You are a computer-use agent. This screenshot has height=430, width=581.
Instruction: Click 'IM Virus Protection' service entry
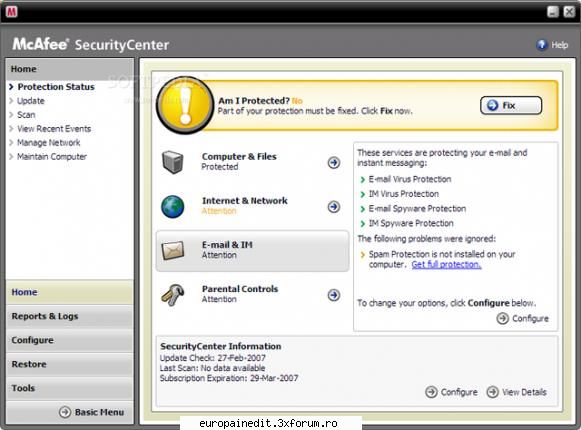[x=404, y=194]
